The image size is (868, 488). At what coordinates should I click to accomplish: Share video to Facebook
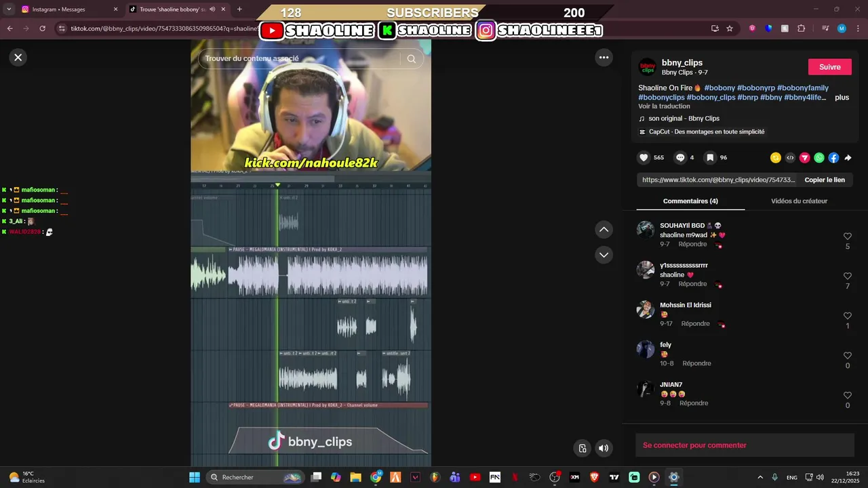click(833, 158)
